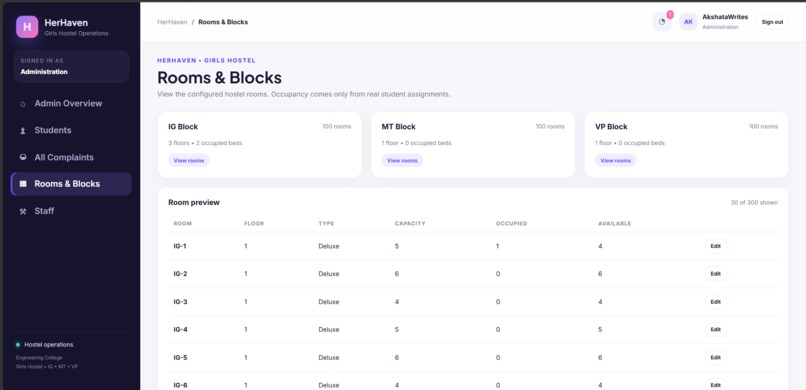
Task: Click the CAPACITY column header
Action: click(x=410, y=224)
